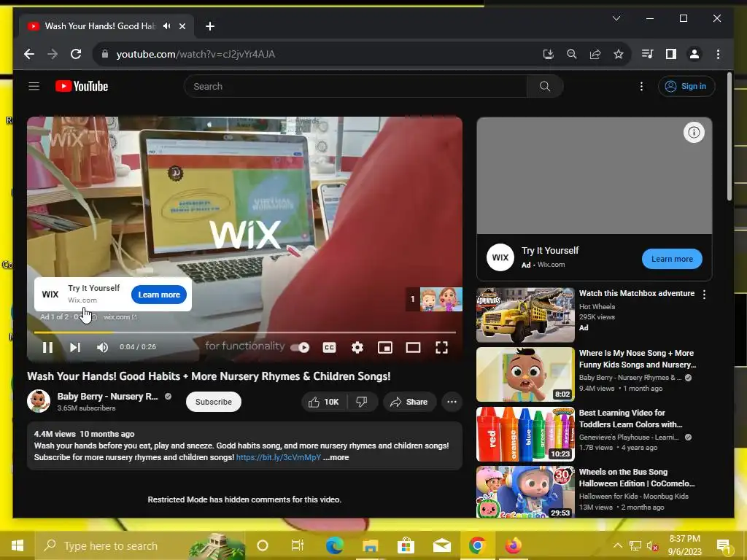Open options for Watch this Matchbox adventure
Screen dimensions: 747x560
point(704,295)
